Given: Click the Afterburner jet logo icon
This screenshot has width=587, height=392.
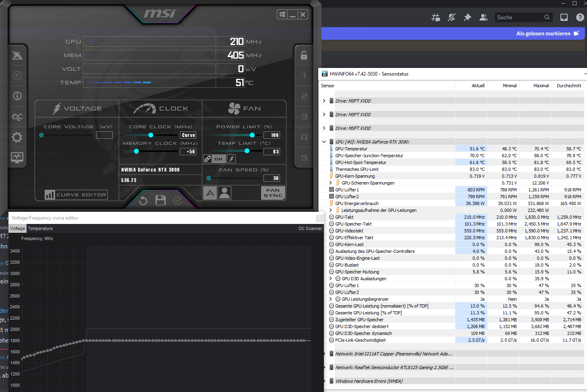Looking at the screenshot, I should pos(17,55).
